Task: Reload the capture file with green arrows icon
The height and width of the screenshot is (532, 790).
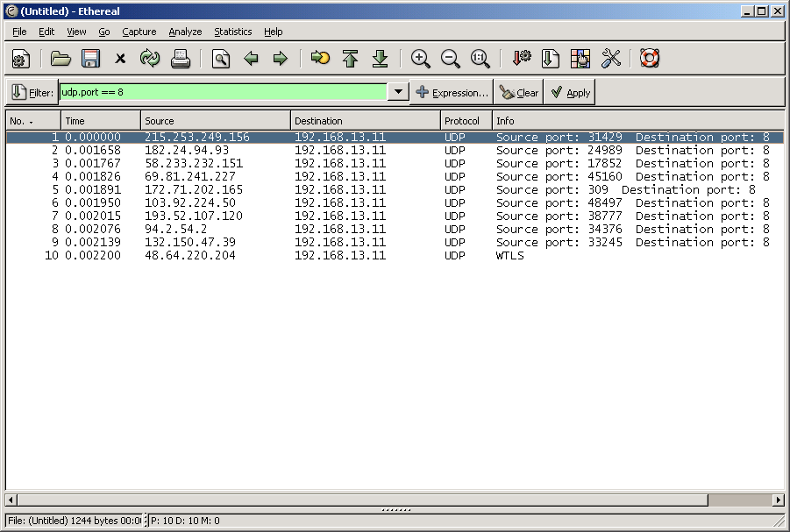Action: (150, 59)
